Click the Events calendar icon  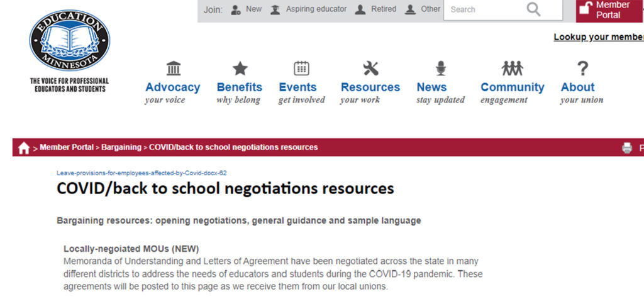point(301,68)
